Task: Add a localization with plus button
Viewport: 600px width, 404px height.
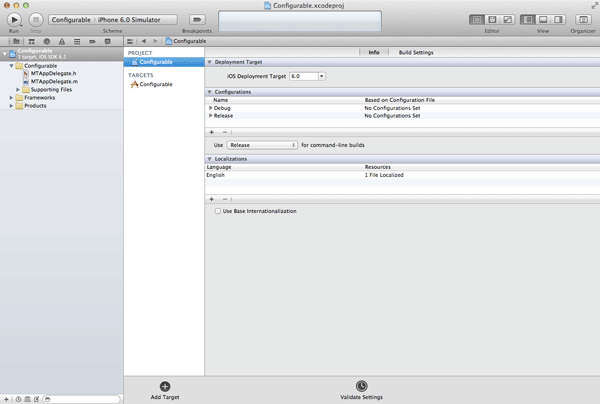Action: [x=212, y=199]
